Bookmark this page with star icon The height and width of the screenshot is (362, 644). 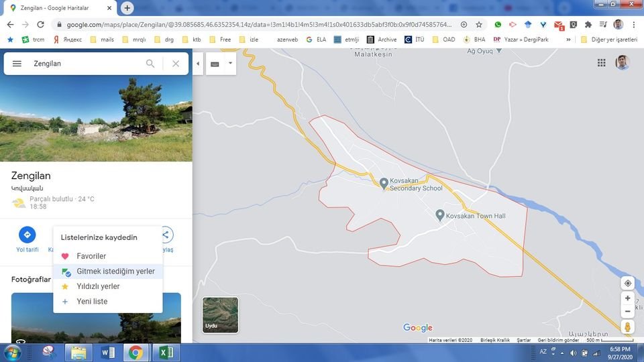tap(479, 24)
